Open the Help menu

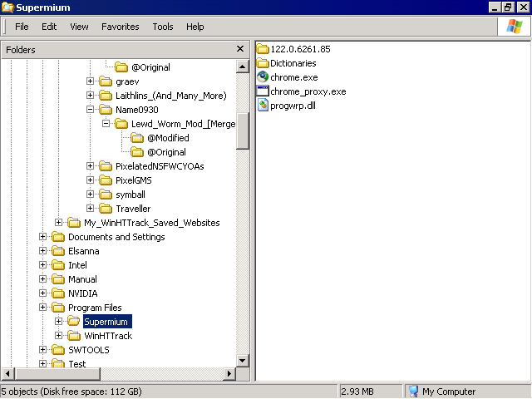pos(195,27)
